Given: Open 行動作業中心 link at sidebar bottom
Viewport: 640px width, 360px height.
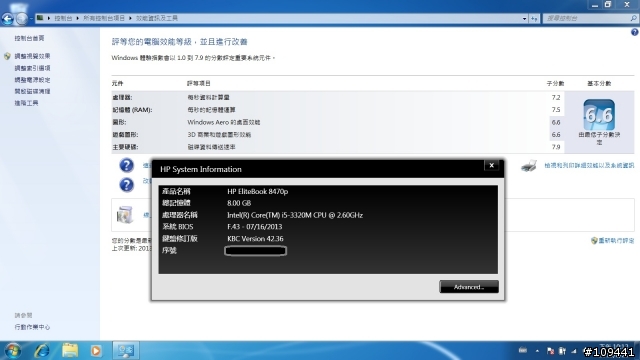Looking at the screenshot, I should click(x=32, y=327).
